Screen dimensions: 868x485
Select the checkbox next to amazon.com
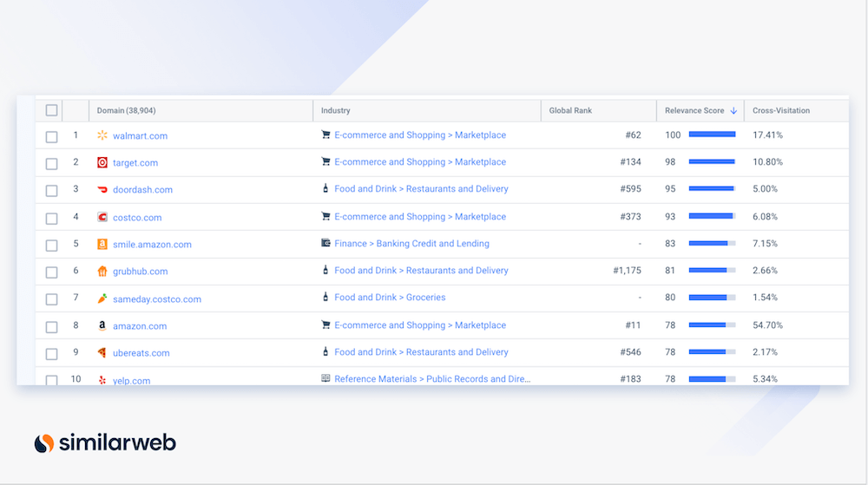click(x=51, y=327)
